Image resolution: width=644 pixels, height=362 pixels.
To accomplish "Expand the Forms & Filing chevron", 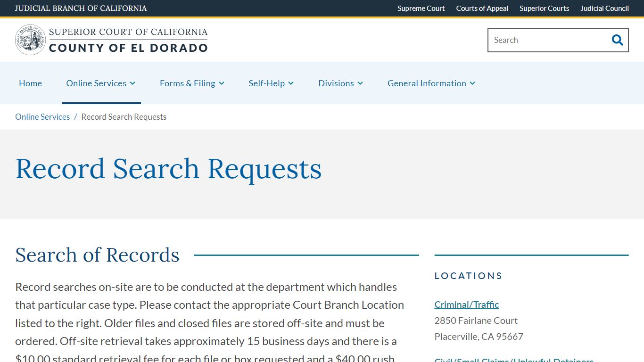I will [x=222, y=83].
